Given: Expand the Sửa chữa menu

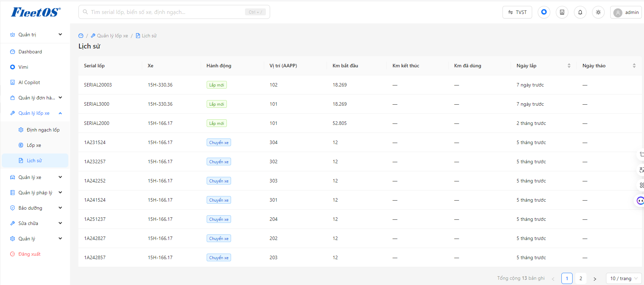Looking at the screenshot, I should click(x=36, y=223).
